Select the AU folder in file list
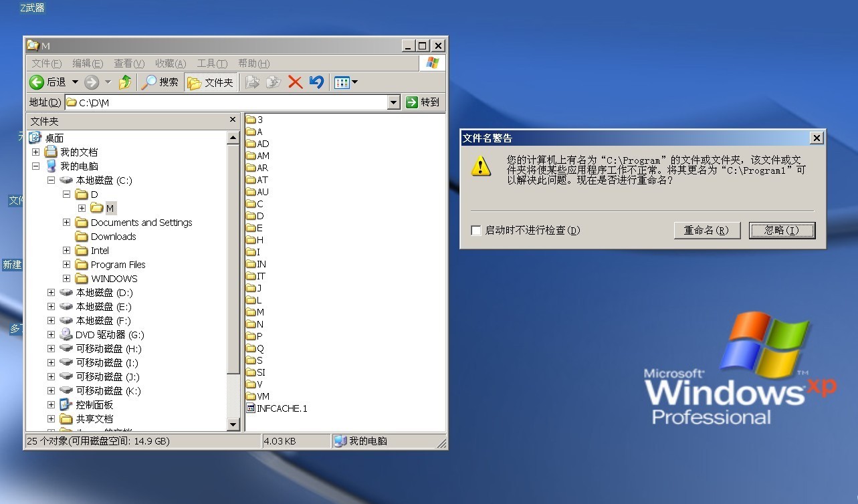The height and width of the screenshot is (504, 858). (x=257, y=192)
